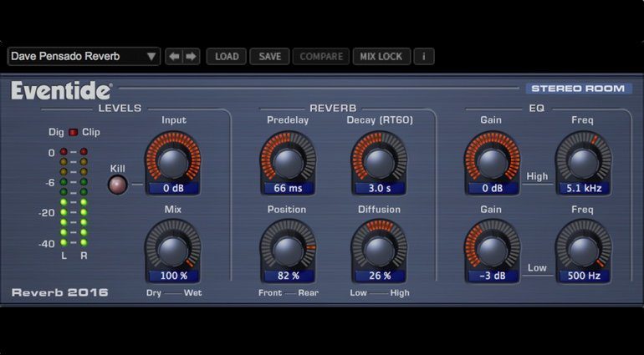Click the Low EQ Gain knob
Screen dimensions: 644x355
coord(492,251)
